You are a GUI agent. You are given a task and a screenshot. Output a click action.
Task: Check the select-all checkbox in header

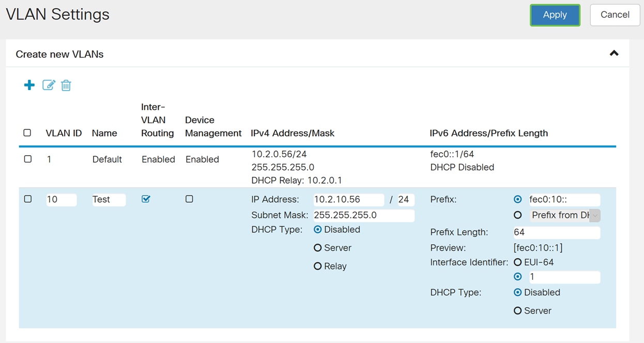tap(27, 132)
